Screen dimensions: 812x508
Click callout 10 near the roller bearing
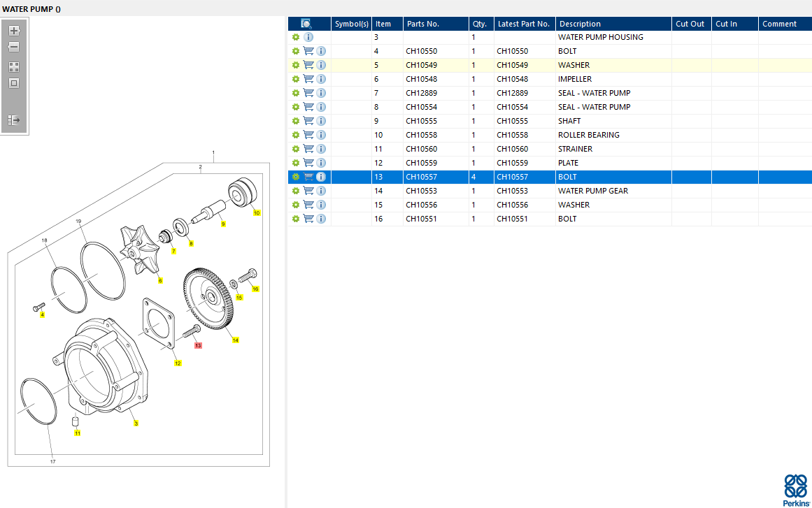(x=257, y=212)
